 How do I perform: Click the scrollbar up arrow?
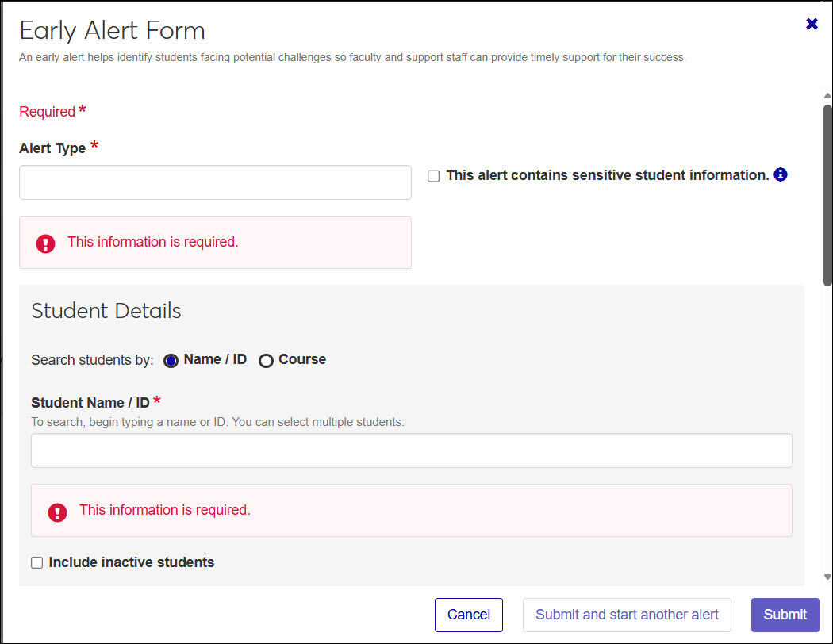(827, 95)
